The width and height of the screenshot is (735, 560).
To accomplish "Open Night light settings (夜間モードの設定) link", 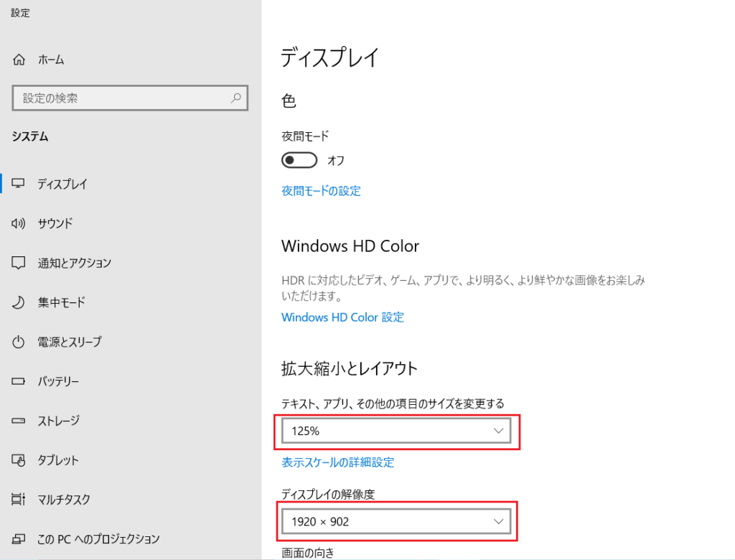I will pos(321,191).
